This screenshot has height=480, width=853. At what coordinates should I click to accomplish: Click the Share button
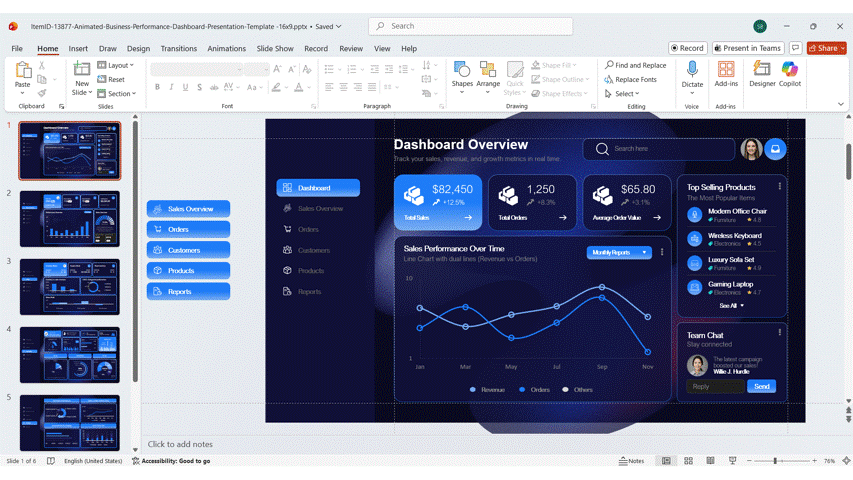[x=826, y=48]
